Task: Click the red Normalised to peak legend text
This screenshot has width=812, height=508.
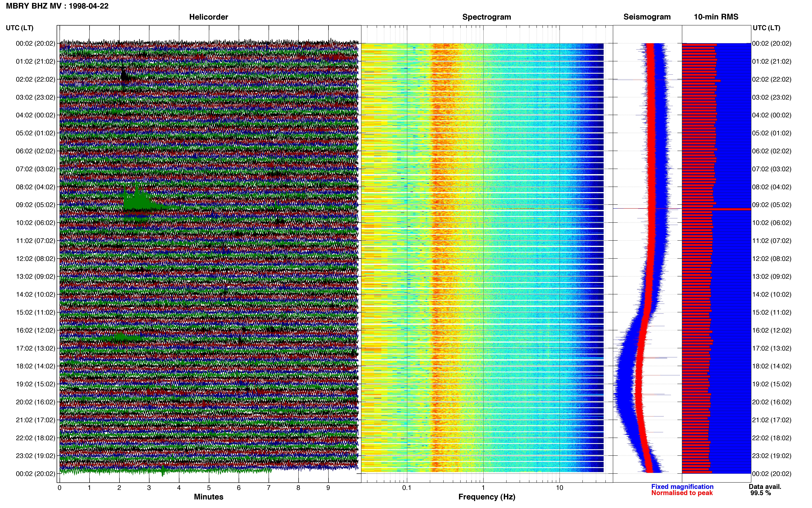Action: tap(682, 493)
